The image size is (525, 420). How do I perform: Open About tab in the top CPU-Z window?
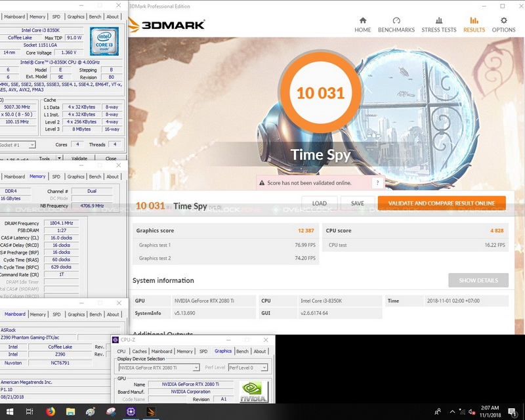pos(112,17)
